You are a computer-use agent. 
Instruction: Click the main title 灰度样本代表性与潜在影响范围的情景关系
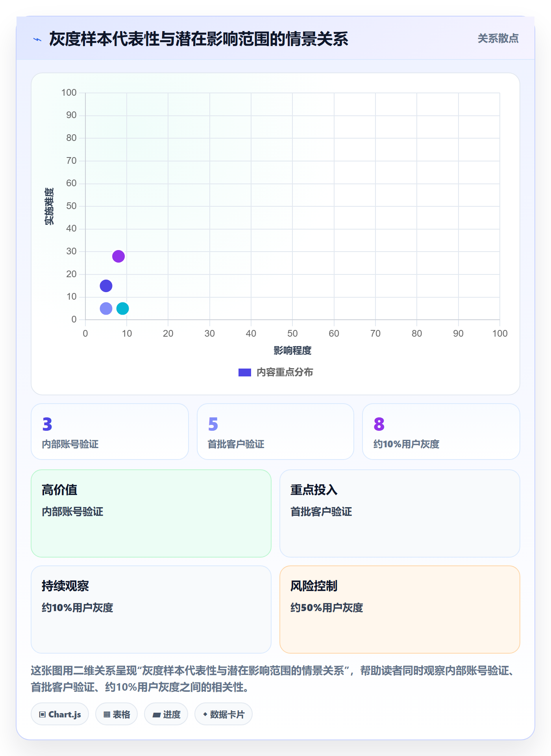(199, 39)
